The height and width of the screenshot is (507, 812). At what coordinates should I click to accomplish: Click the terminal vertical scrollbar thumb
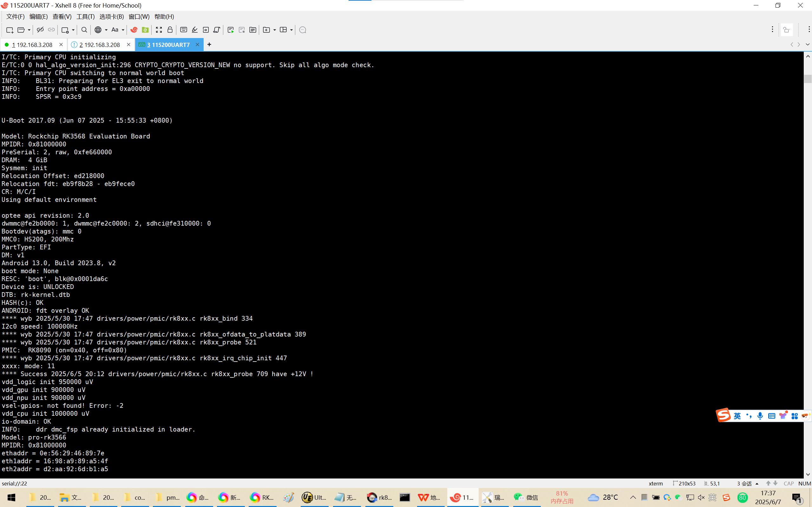808,79
